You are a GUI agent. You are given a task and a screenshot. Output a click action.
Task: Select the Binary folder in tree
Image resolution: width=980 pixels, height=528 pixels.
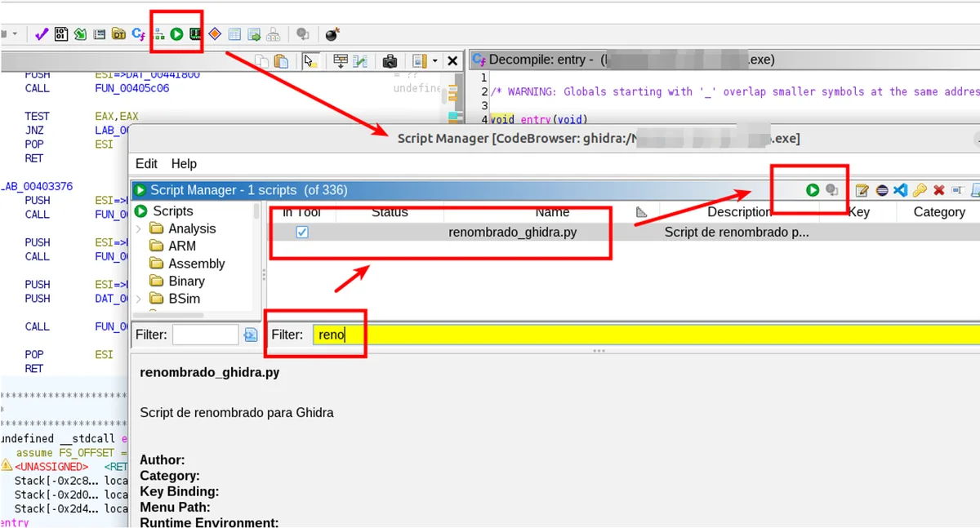(186, 281)
